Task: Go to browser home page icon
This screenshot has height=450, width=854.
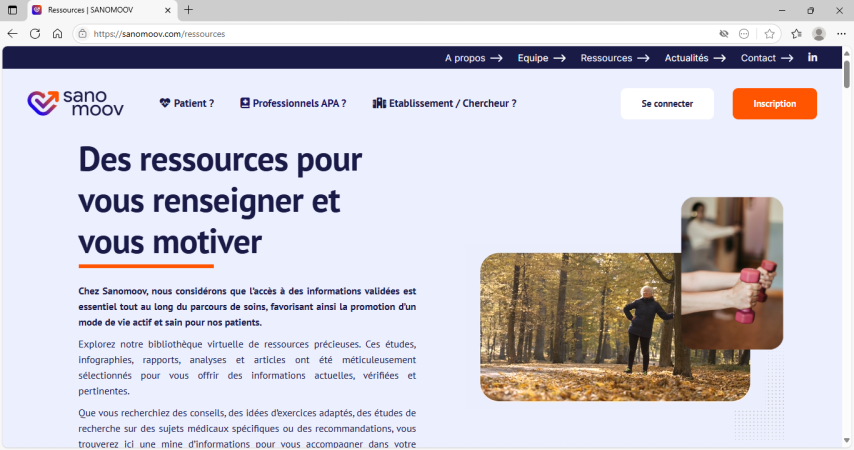Action: [57, 33]
